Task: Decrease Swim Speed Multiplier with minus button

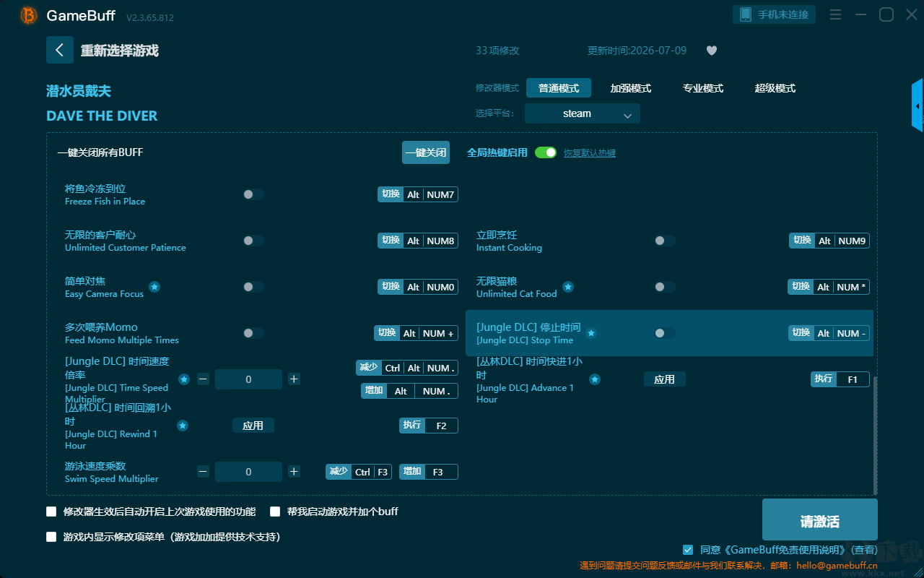Action: tap(203, 472)
